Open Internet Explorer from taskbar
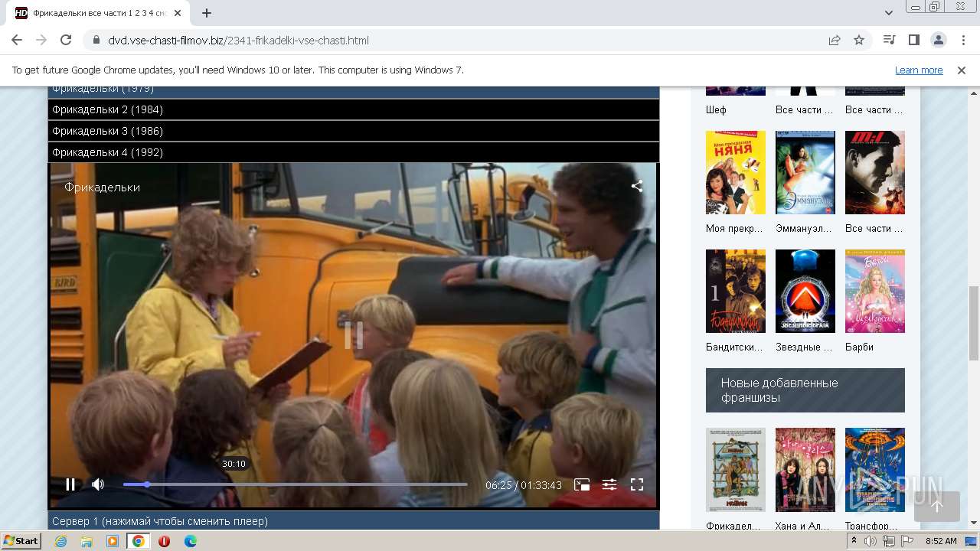Image resolution: width=980 pixels, height=551 pixels. 61,541
